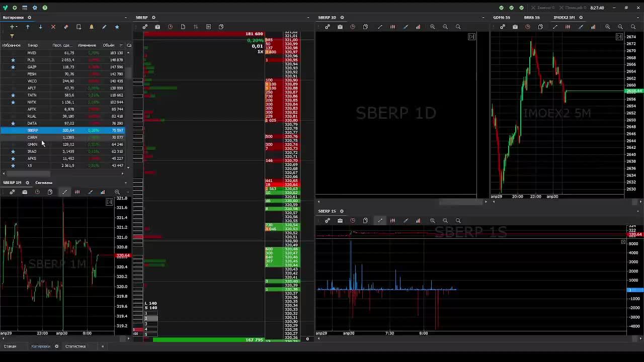This screenshot has width=644, height=362.
Task: Toggle favorite star for DATA row
Action: (13, 123)
